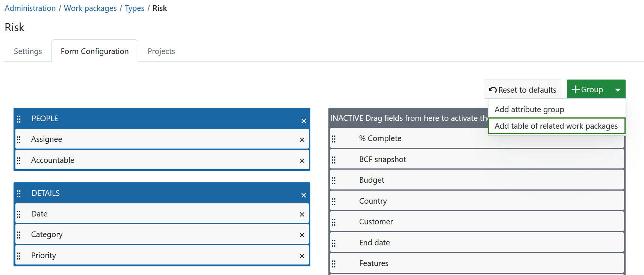Remove the Accountable field
644x275 pixels.
coord(302,161)
